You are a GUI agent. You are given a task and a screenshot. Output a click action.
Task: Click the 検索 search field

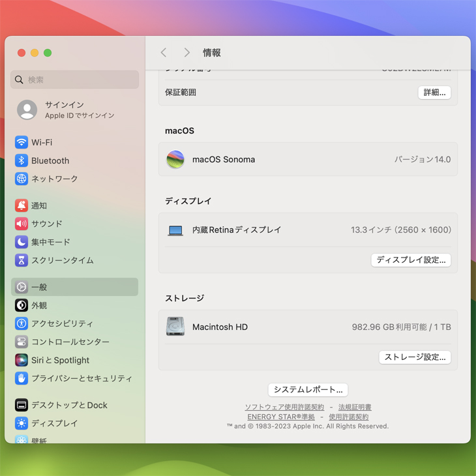tap(75, 80)
